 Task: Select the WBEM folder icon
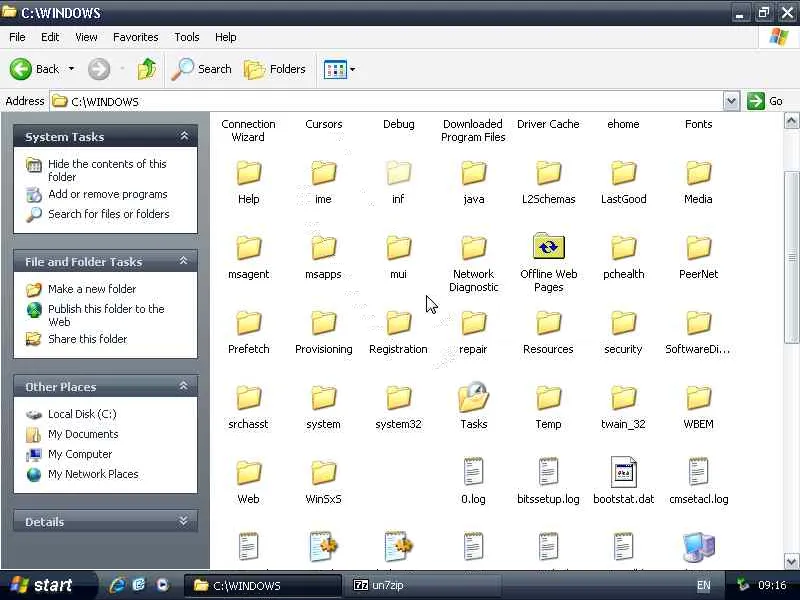point(698,398)
